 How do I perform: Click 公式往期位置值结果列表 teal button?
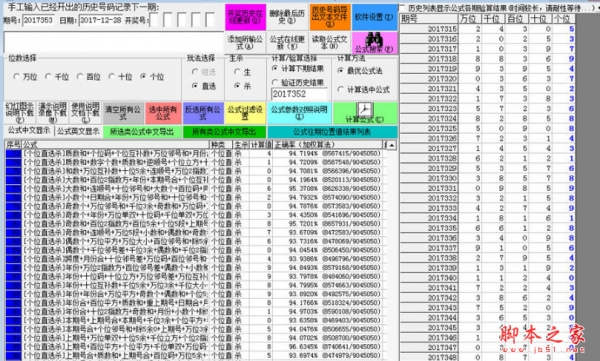[x=332, y=132]
